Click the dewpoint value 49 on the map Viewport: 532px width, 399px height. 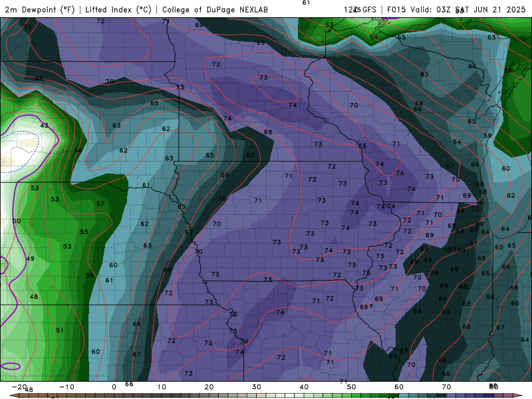[x=30, y=259]
